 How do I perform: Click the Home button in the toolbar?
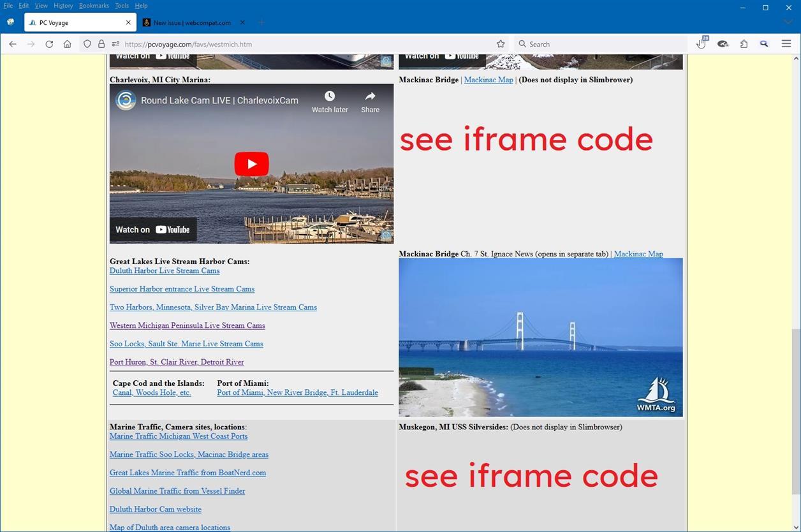click(67, 43)
